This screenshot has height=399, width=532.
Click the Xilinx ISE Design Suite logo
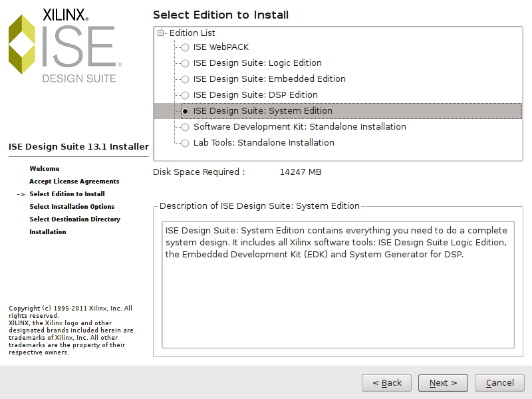65,45
